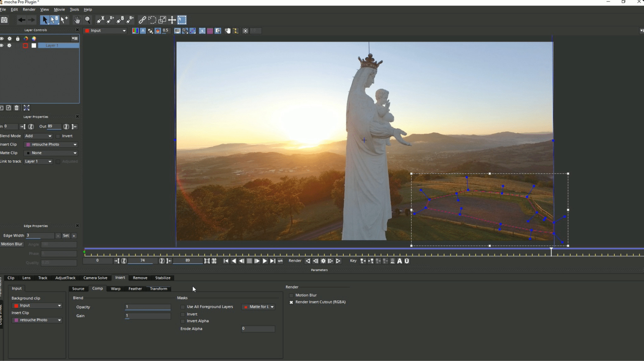Click the Save project icon in toolbar

[4, 20]
